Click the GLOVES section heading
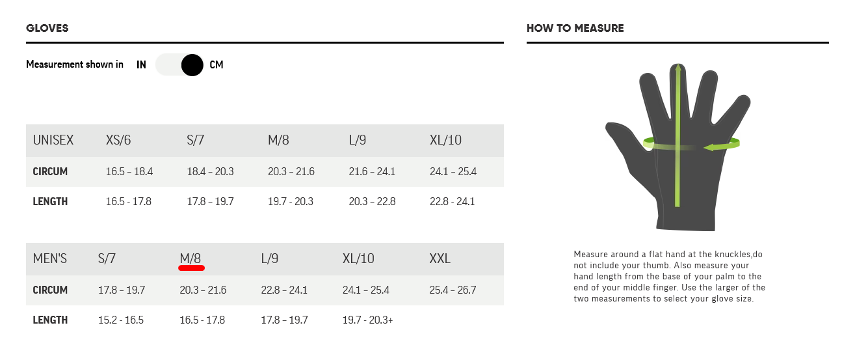The width and height of the screenshot is (868, 349). [47, 29]
